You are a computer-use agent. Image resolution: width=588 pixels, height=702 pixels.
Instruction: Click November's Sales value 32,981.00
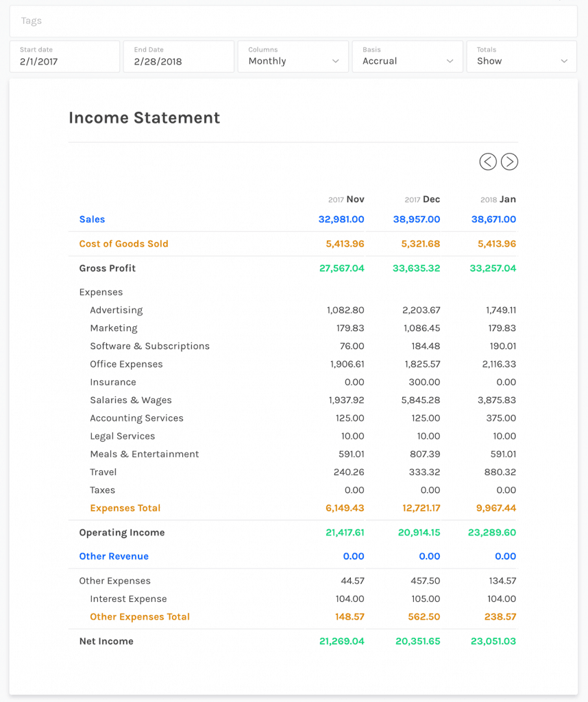coord(341,219)
